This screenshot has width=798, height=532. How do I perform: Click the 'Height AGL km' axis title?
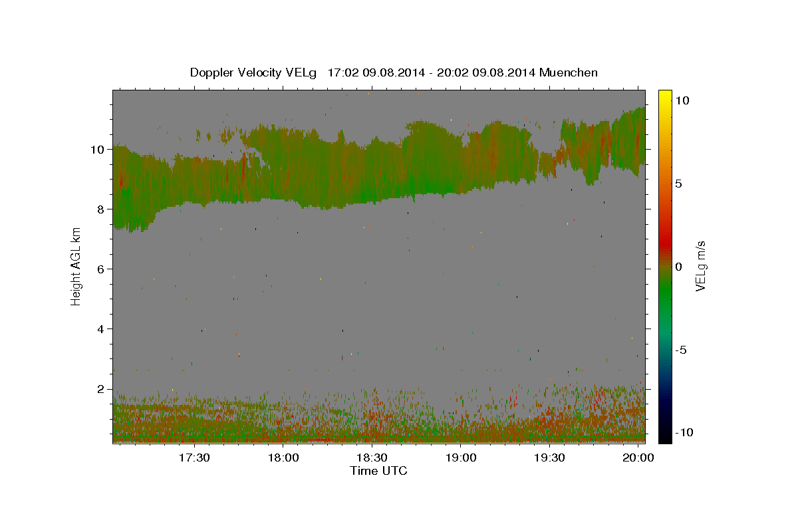coord(76,267)
